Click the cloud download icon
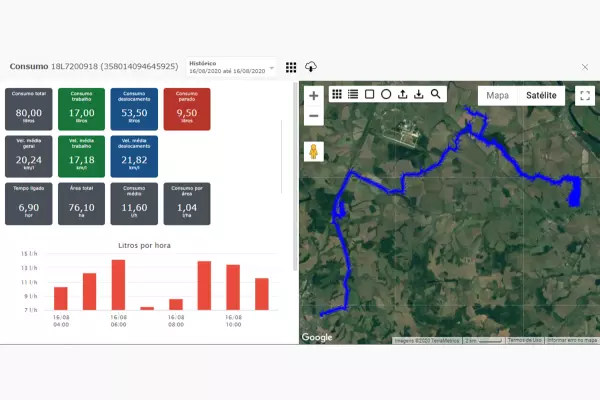This screenshot has height=400, width=600. pyautogui.click(x=311, y=67)
